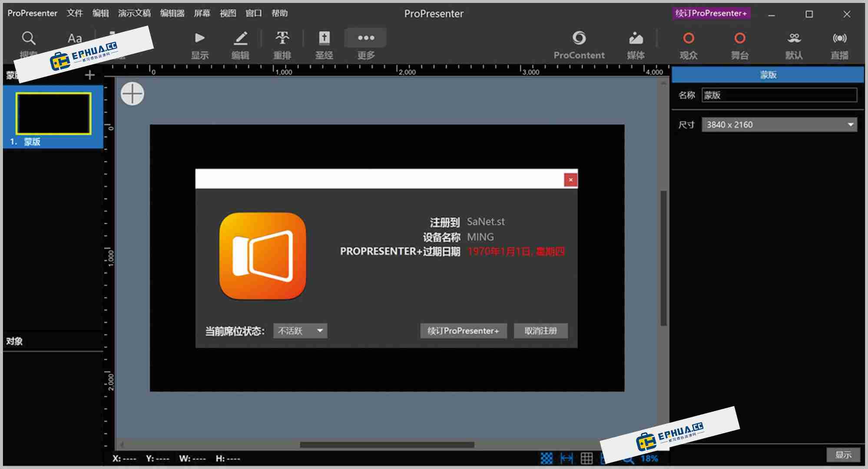This screenshot has height=469, width=868.
Task: Close the registration dialog with the red X
Action: [x=570, y=180]
